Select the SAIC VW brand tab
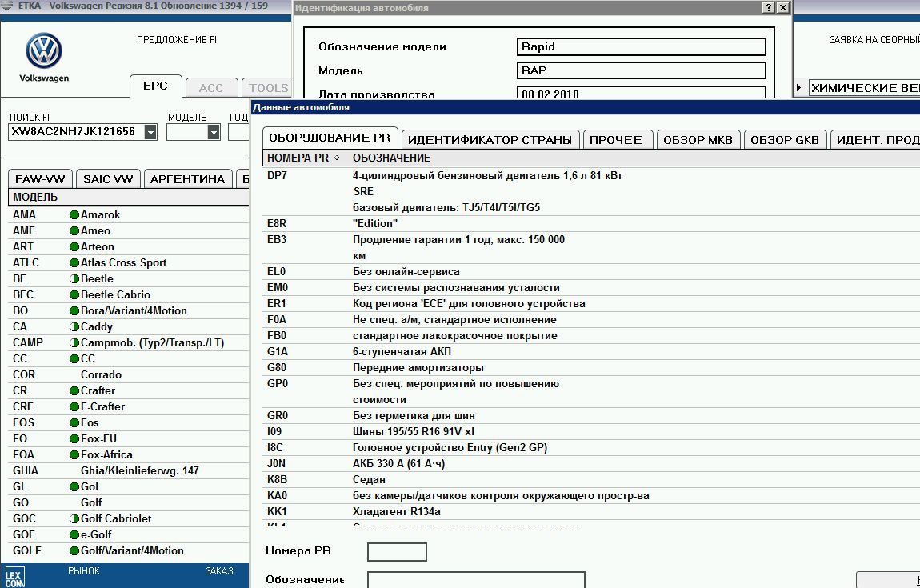The width and height of the screenshot is (920, 588). point(108,179)
